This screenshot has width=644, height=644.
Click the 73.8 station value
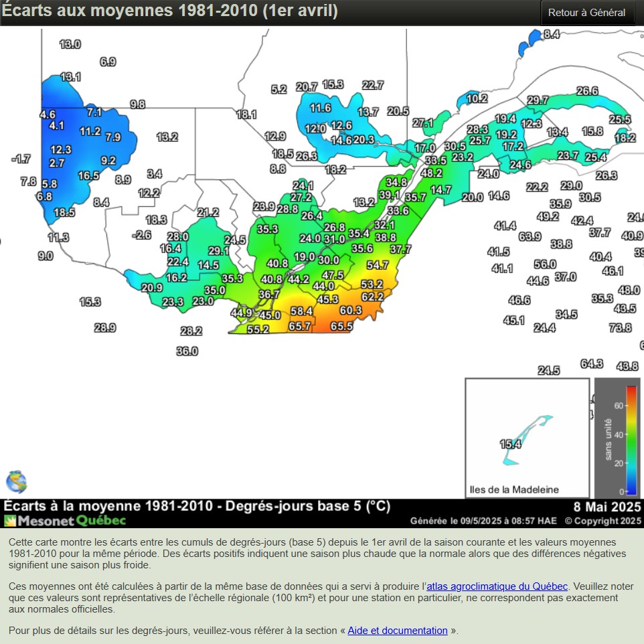pyautogui.click(x=620, y=327)
